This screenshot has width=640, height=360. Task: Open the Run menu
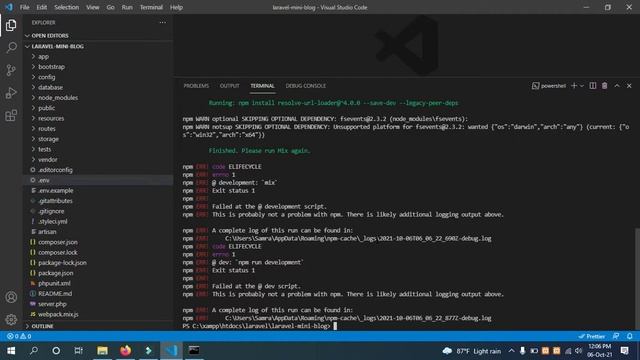pyautogui.click(x=127, y=7)
